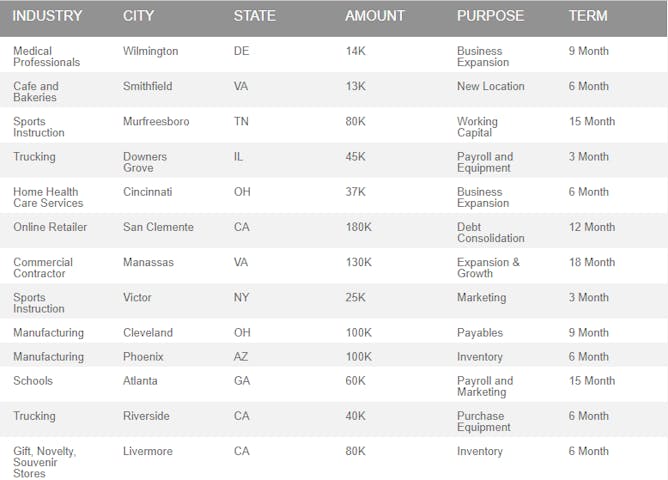Click the INDUSTRY column header
668x480 pixels.
coord(47,16)
